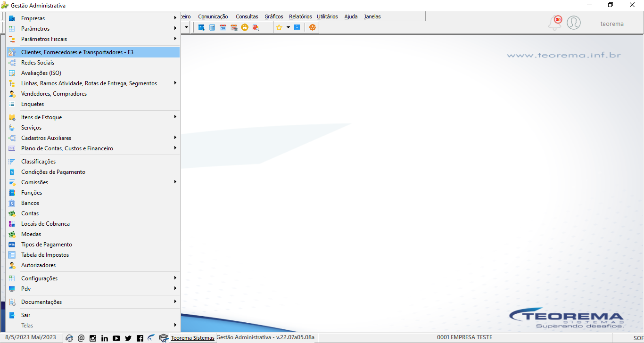The width and height of the screenshot is (644, 343).
Task: Click the Moedas money icon
Action: point(12,234)
